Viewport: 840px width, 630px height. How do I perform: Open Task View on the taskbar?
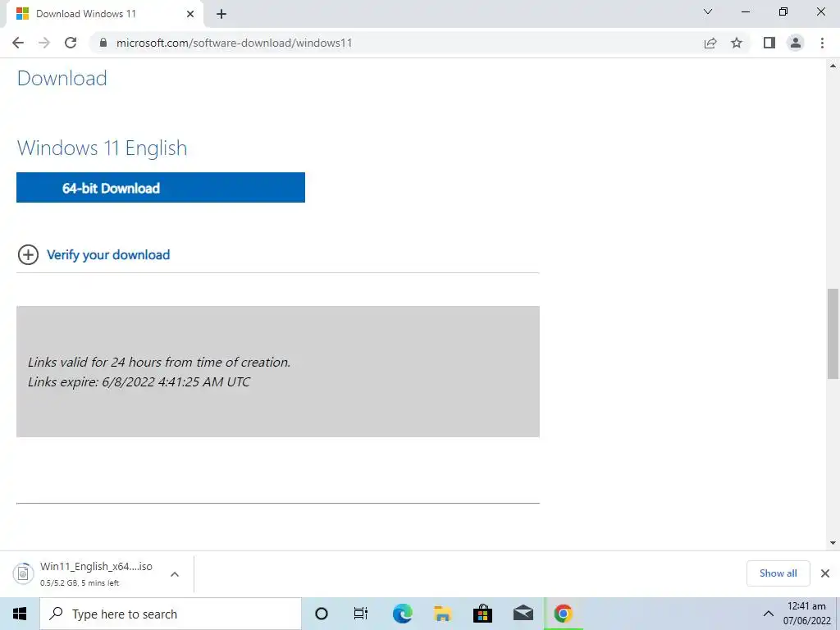click(x=361, y=614)
